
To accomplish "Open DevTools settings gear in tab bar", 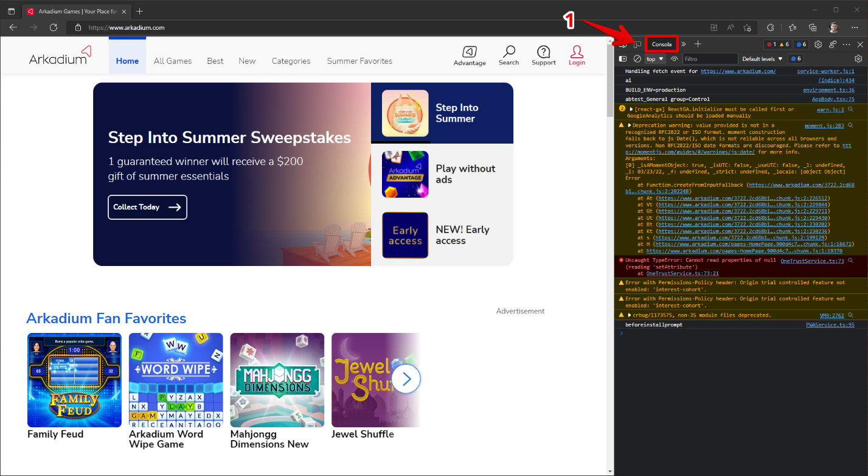I will tap(818, 44).
